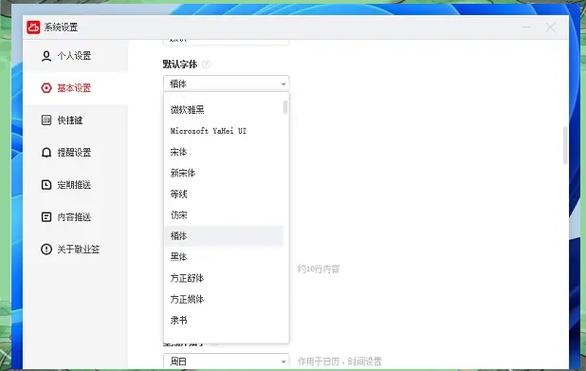Open the 关于敬业签 tab
This screenshot has height=371, width=586.
75,249
